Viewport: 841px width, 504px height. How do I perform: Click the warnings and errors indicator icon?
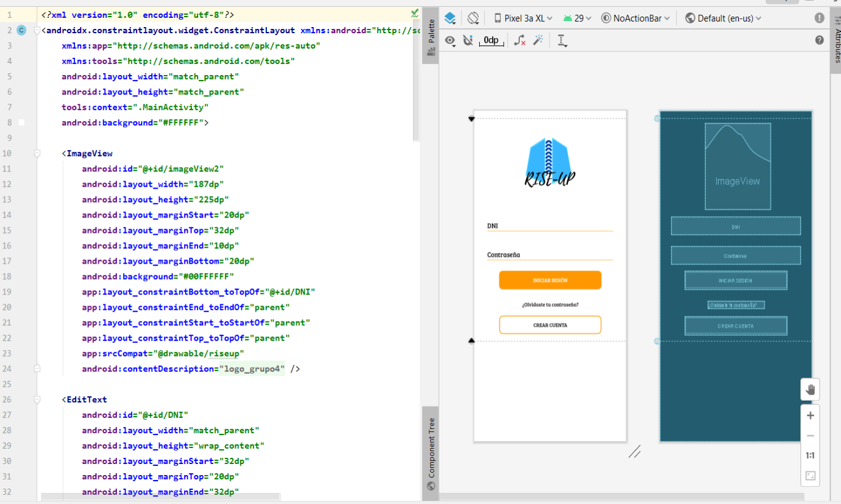click(819, 18)
